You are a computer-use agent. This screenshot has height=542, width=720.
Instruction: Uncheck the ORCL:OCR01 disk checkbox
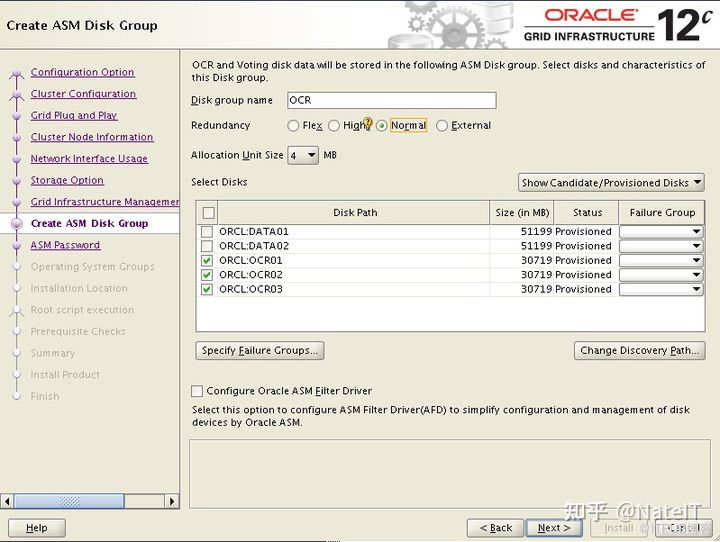click(207, 260)
